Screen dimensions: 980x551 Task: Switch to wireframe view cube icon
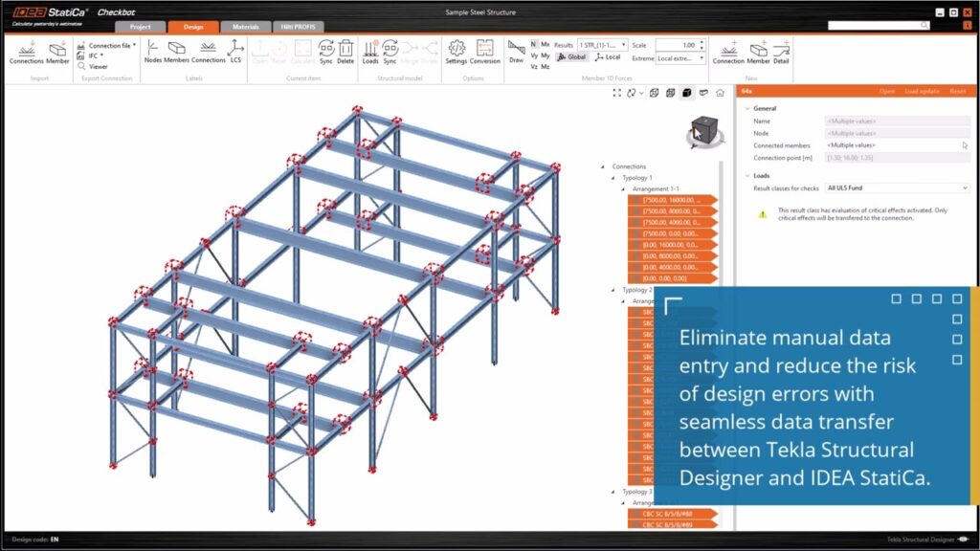[x=654, y=93]
